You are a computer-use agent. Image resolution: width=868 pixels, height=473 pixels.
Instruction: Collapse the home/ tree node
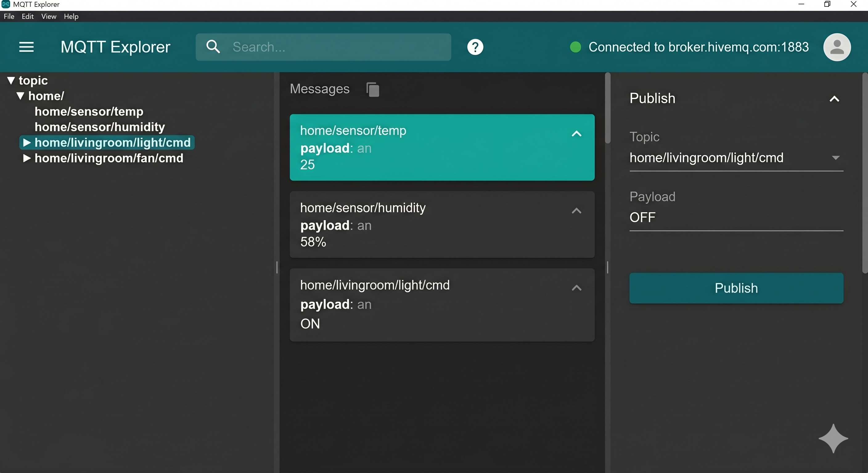click(x=21, y=96)
